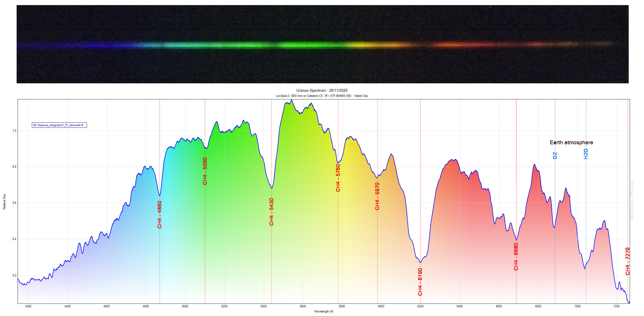The image size is (644, 316).
Task: Click the 5800 wavelength tick label
Action: pyautogui.click(x=342, y=306)
